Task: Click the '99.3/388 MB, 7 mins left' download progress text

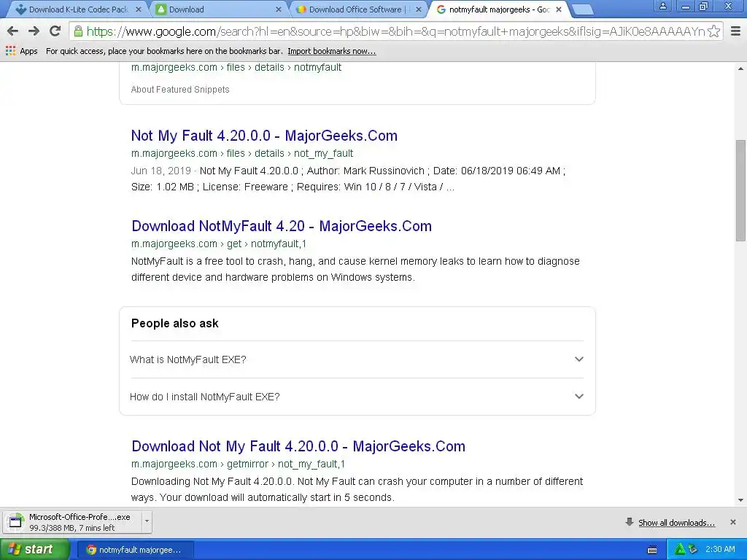Action: tap(72, 528)
